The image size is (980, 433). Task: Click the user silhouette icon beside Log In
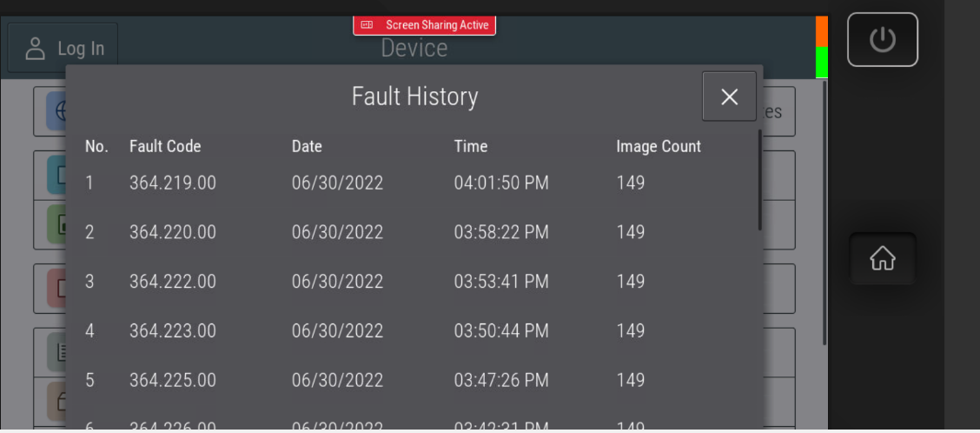pos(36,49)
